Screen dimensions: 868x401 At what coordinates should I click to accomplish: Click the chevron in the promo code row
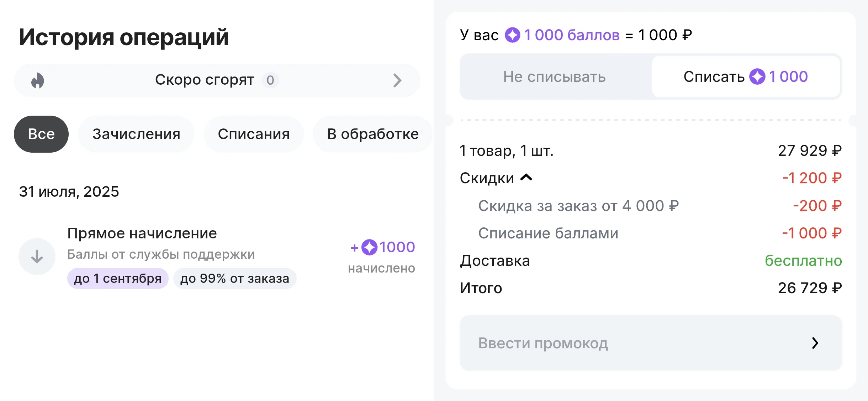click(x=814, y=343)
